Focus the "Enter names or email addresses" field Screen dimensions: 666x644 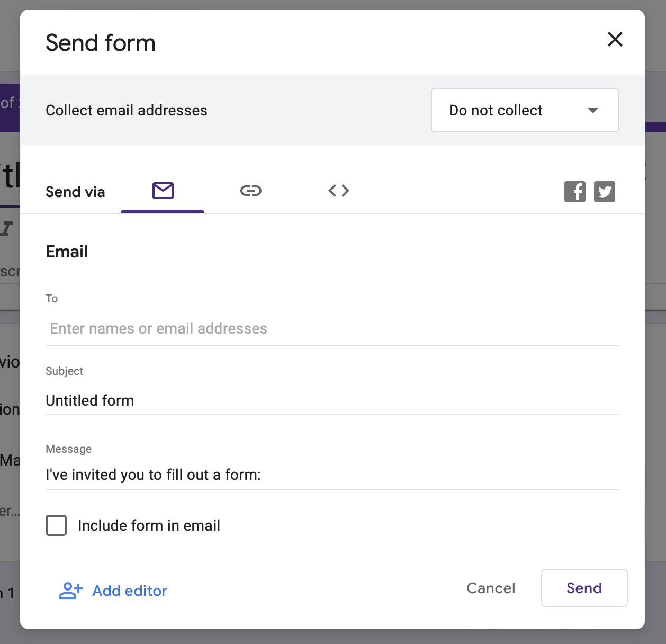332,328
